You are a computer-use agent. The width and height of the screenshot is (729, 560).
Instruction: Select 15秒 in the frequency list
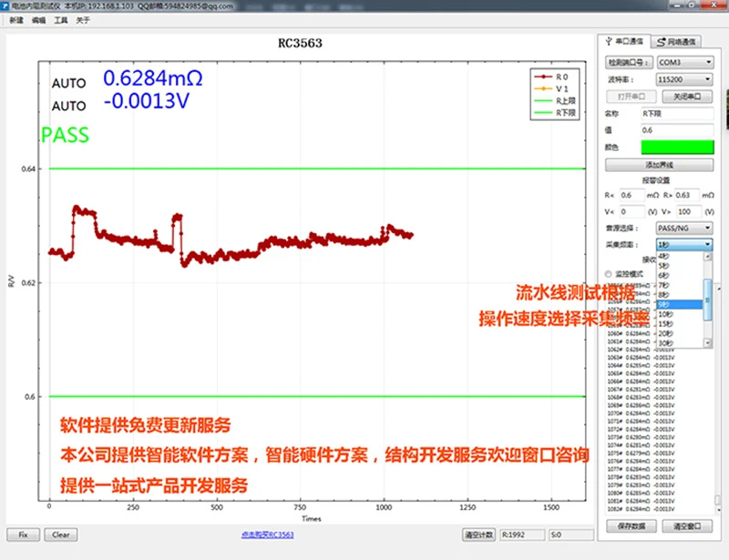[x=679, y=324]
